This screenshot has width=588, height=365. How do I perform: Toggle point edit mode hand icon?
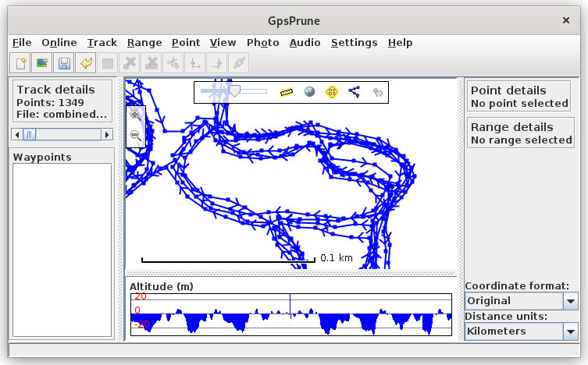[378, 92]
